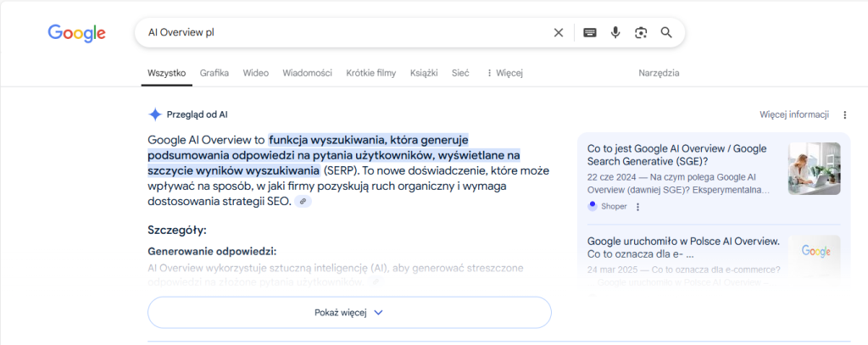Viewport: 868px width, 345px height.
Task: Click highlighted text funkcja wyszukiwania, która generuje
Action: 369,139
